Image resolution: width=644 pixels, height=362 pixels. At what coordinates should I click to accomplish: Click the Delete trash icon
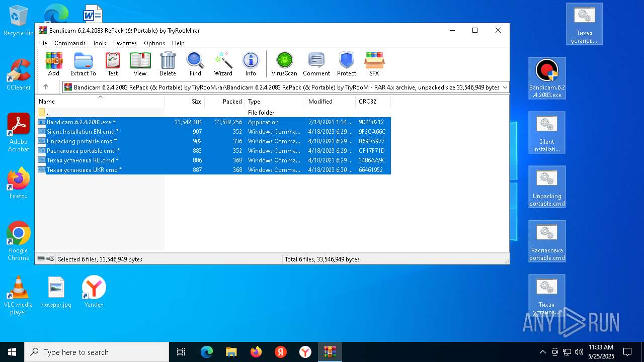(168, 64)
